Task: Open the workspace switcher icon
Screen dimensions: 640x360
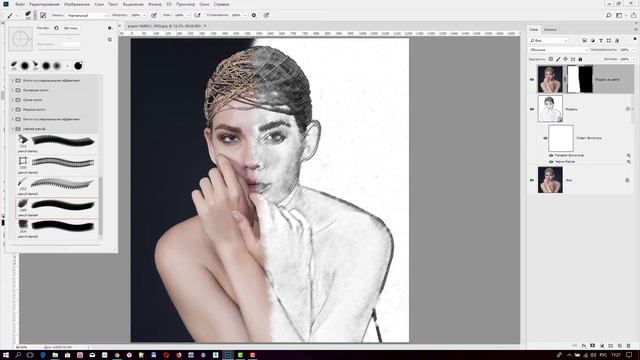Action: pos(620,15)
